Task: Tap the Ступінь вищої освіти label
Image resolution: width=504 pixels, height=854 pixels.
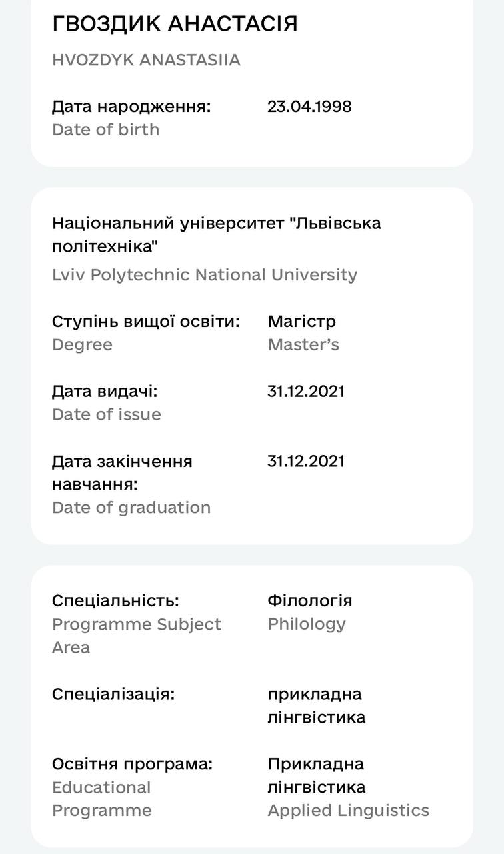Action: pyautogui.click(x=145, y=322)
